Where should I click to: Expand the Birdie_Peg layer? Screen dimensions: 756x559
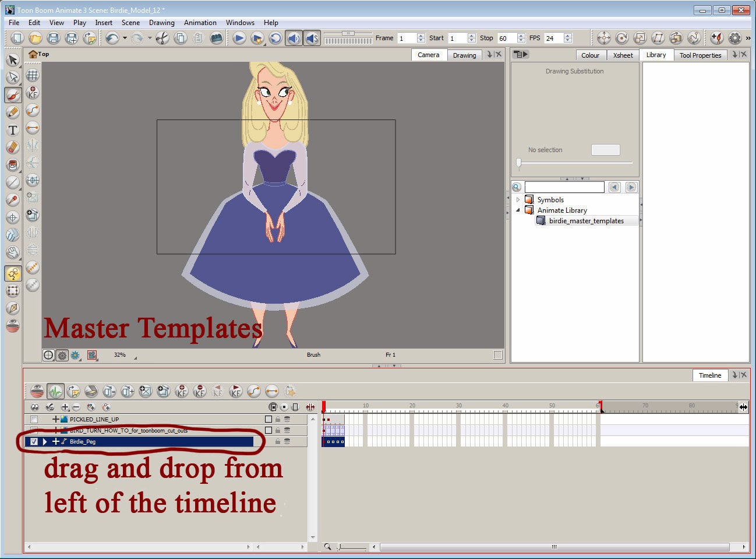[x=44, y=441]
